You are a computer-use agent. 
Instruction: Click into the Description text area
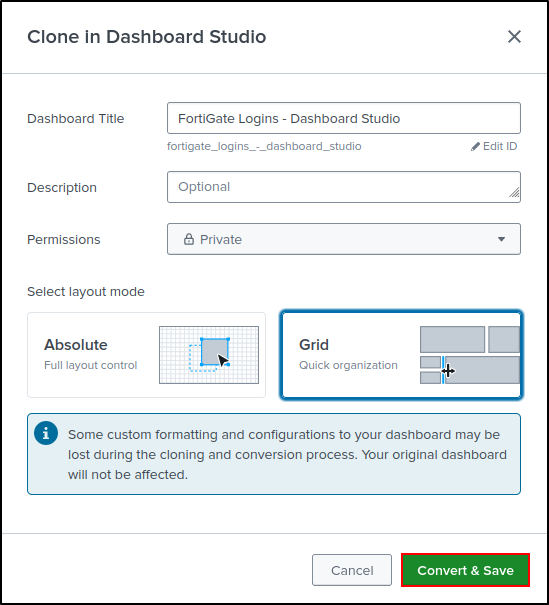pos(344,187)
